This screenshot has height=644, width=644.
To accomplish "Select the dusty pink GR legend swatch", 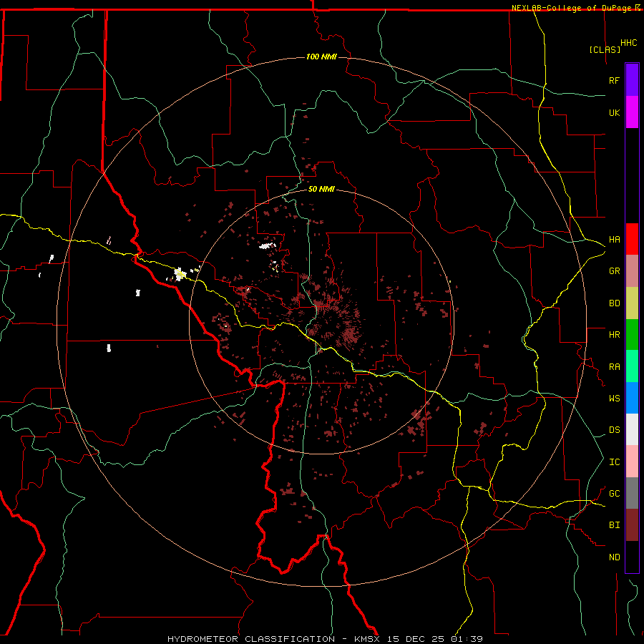I will point(632,271).
